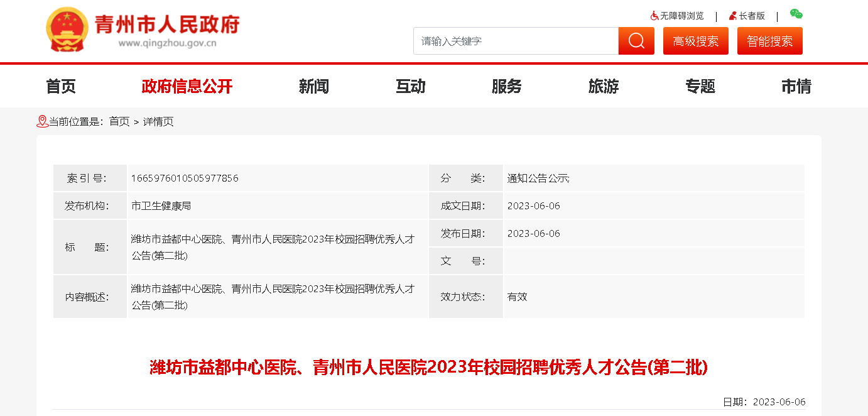Select 政府信息公开 navigation tab
The width and height of the screenshot is (868, 416).
(187, 86)
